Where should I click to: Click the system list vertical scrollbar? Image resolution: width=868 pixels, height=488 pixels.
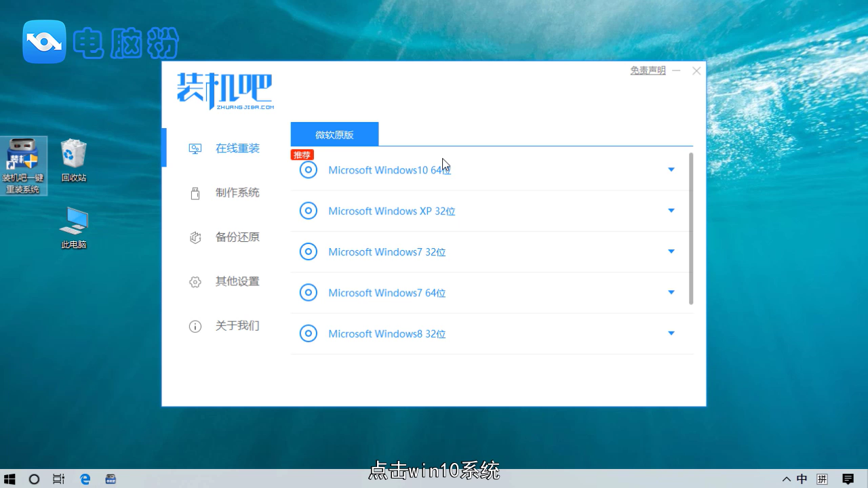tap(691, 228)
